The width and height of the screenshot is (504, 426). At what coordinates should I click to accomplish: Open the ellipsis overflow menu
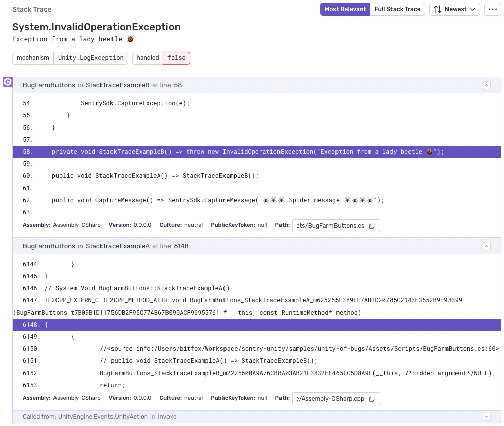tap(492, 9)
